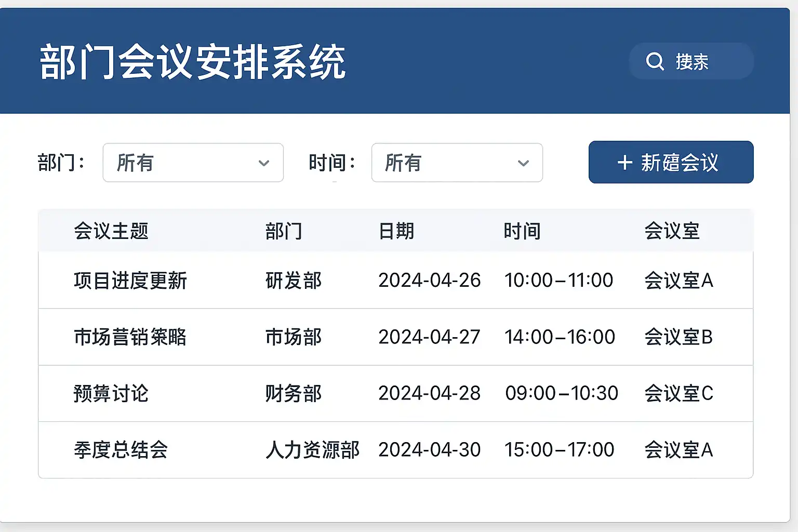Click the chevron arrow in 部门 dropdown
Screen dimensions: 798x532
[264, 163]
